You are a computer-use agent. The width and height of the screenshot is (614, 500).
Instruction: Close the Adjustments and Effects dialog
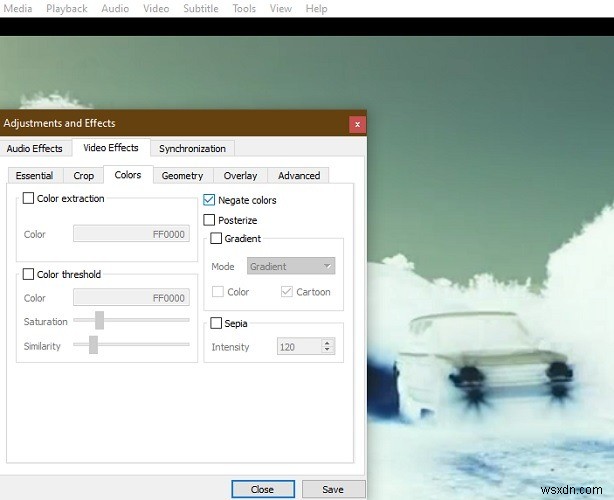[x=357, y=125]
